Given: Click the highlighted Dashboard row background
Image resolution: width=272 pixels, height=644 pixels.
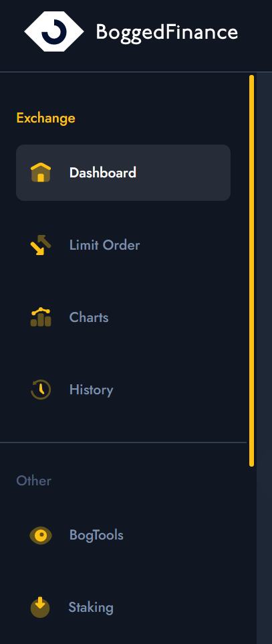Looking at the screenshot, I should tap(123, 173).
